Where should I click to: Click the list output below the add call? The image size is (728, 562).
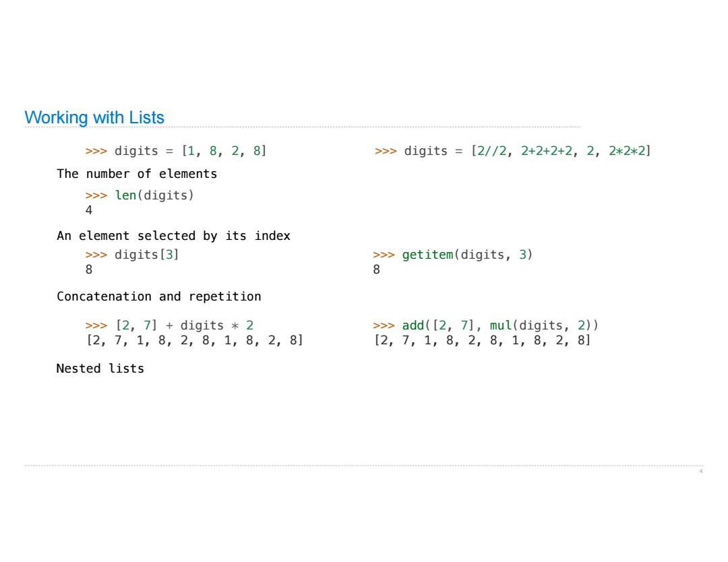(x=482, y=340)
